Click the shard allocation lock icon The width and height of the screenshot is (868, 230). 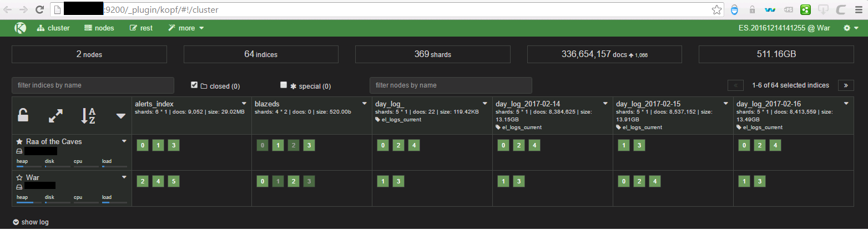pyautogui.click(x=23, y=115)
